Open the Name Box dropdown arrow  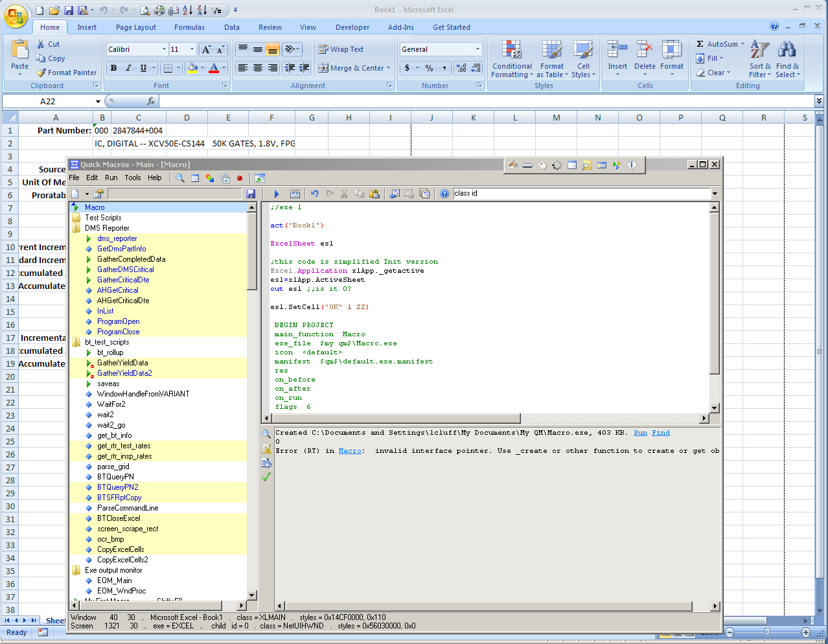[98, 102]
